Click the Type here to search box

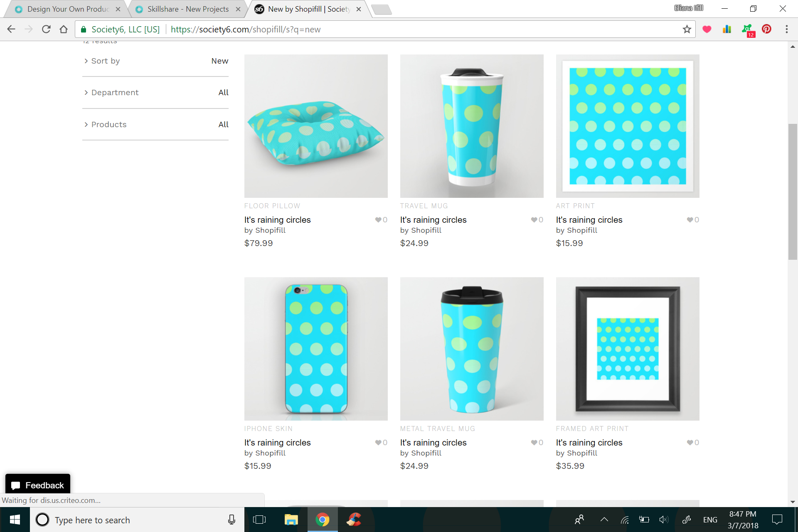(x=137, y=520)
